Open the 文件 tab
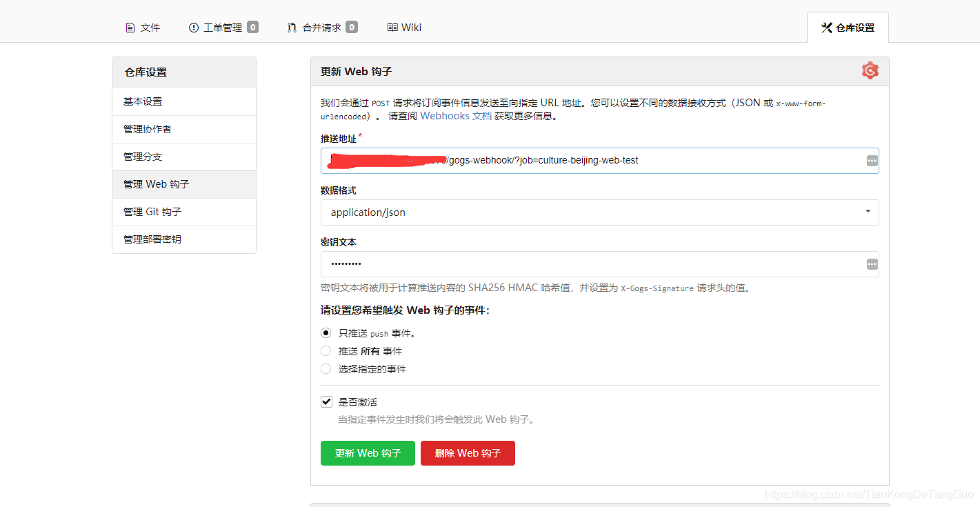980x507 pixels. [x=143, y=28]
